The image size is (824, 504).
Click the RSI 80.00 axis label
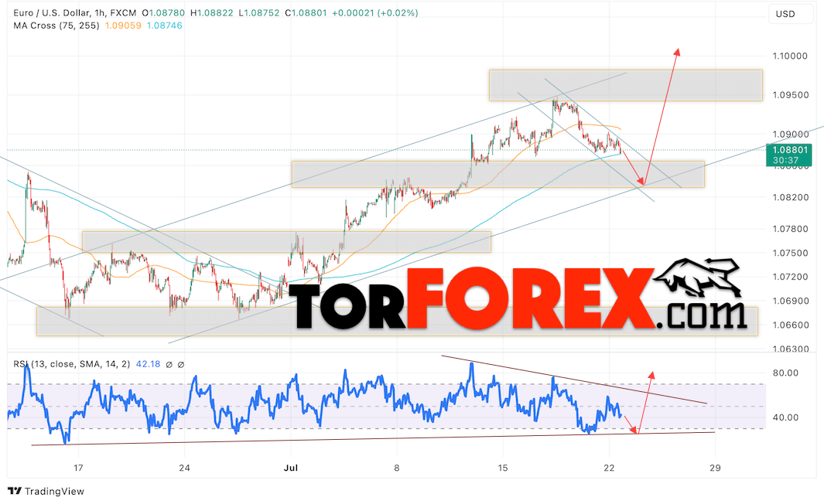[785, 373]
